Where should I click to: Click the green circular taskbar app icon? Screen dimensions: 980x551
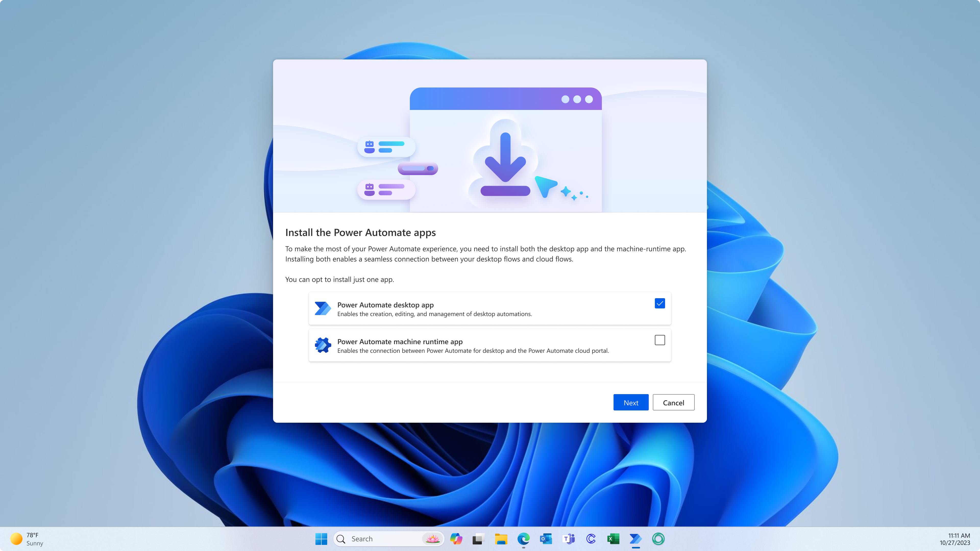click(x=658, y=539)
